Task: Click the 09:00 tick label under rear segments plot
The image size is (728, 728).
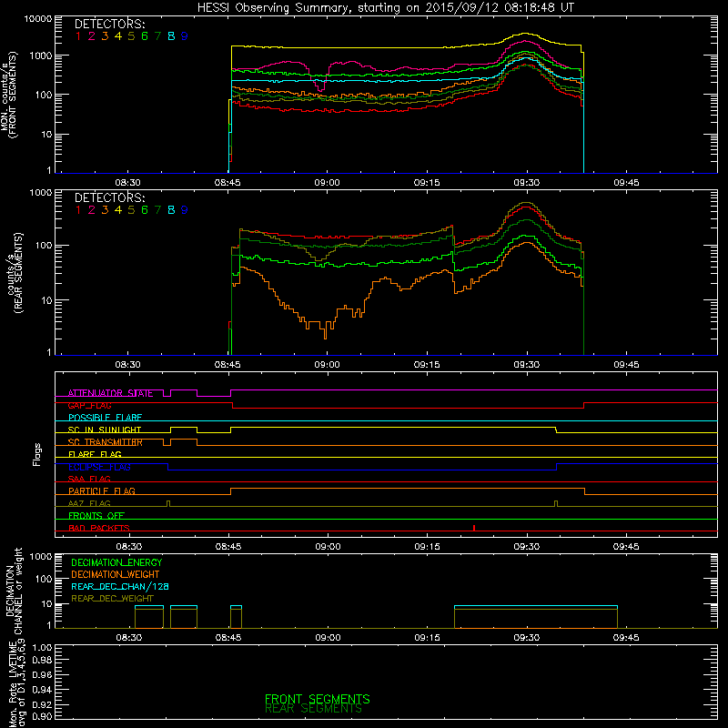Action: 327,365
